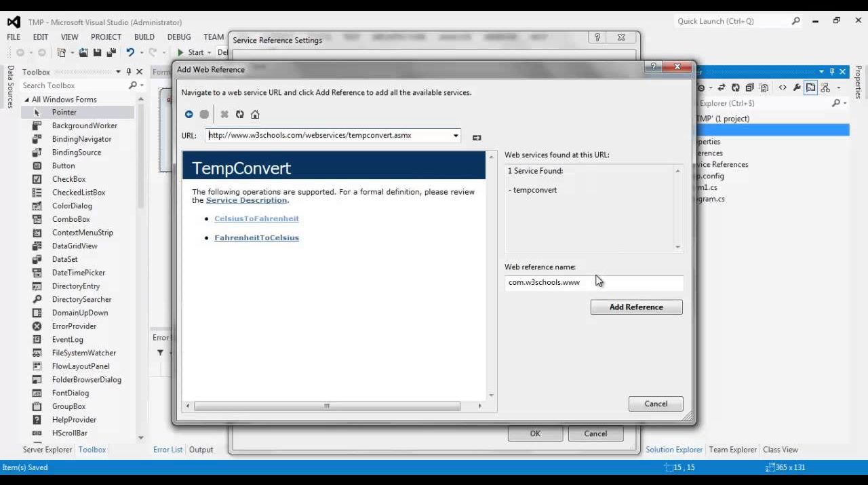The height and width of the screenshot is (485, 868).
Task: Click the Go arrow next to URL field
Action: coord(477,138)
